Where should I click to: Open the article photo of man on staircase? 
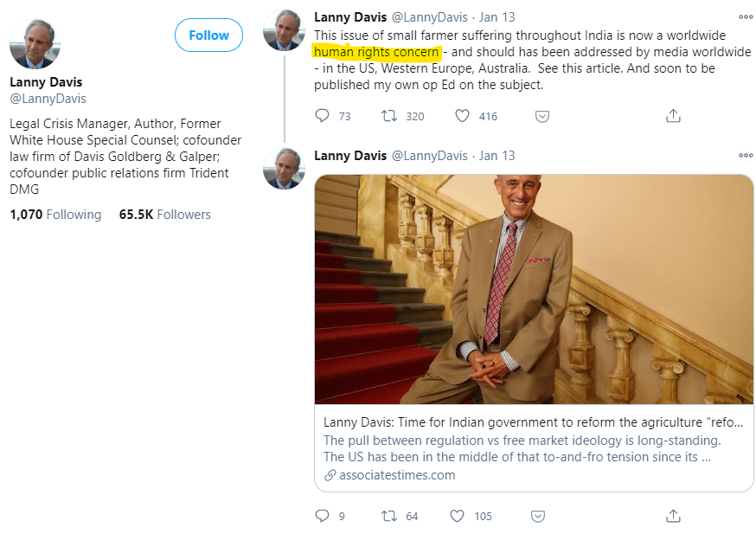point(534,289)
